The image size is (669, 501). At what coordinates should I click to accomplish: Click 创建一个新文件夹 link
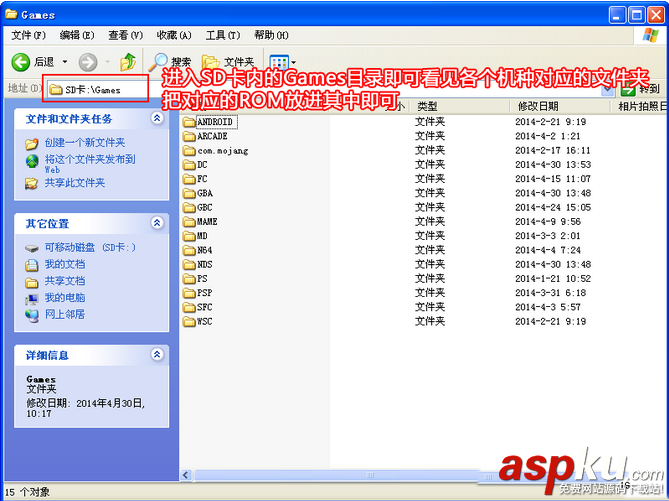tap(85, 143)
